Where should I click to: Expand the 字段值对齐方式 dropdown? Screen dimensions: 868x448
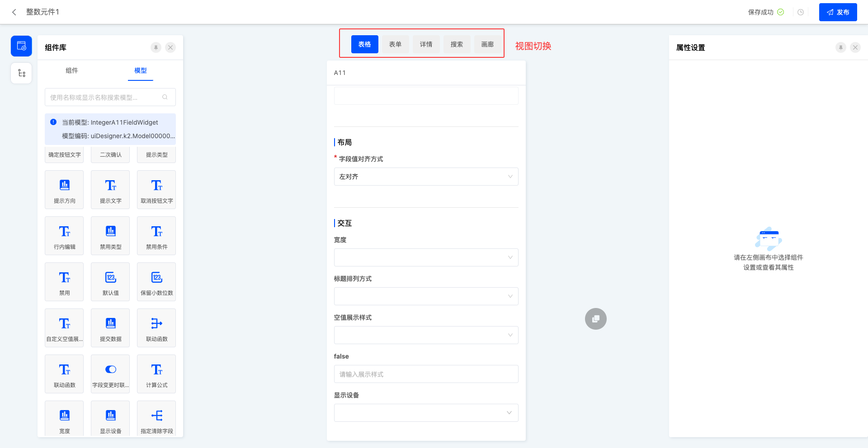point(426,177)
